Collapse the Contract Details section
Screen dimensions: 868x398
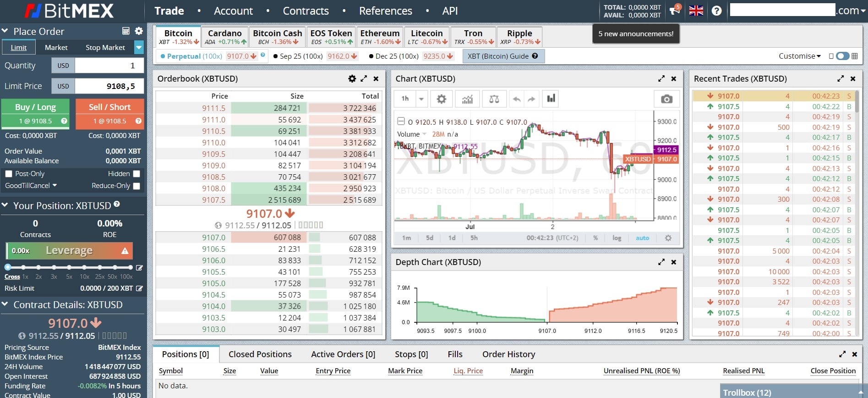tap(5, 304)
